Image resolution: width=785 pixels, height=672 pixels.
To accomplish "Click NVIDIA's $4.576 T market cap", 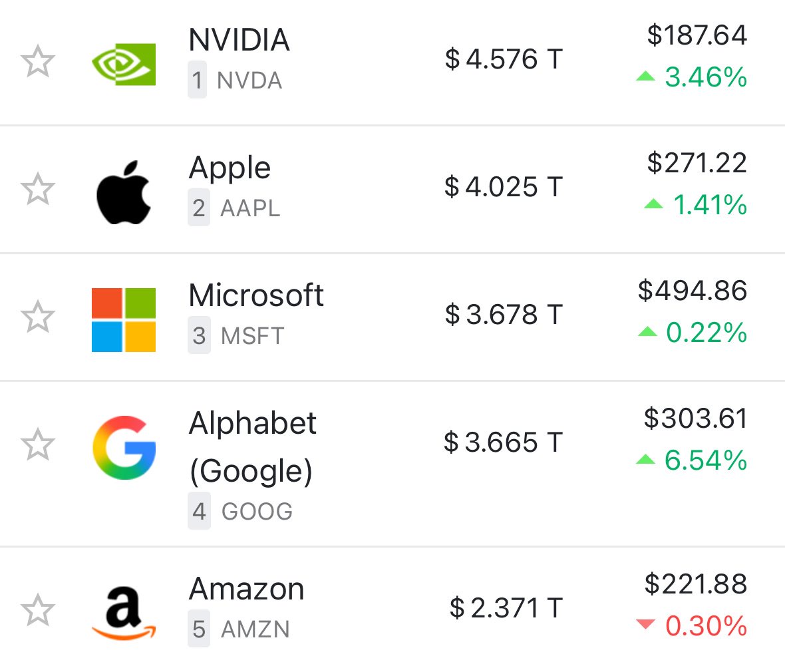I will pyautogui.click(x=504, y=59).
